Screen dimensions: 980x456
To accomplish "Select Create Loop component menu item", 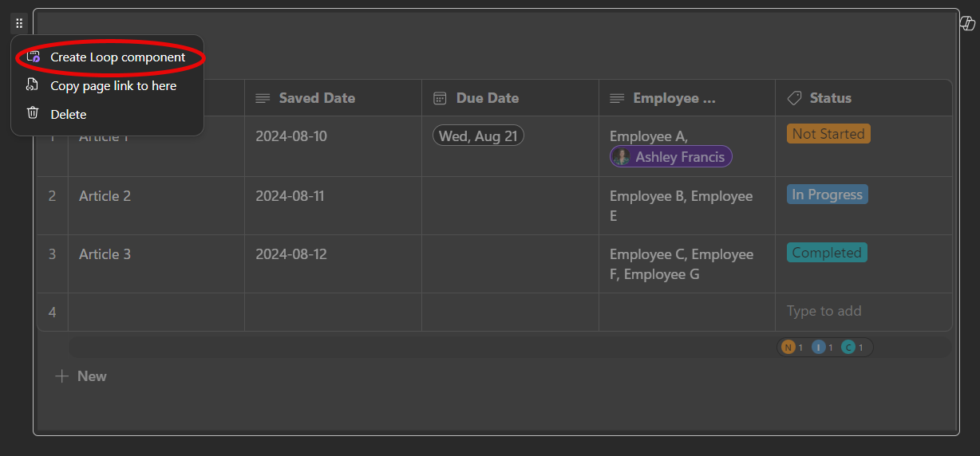I will [x=107, y=57].
